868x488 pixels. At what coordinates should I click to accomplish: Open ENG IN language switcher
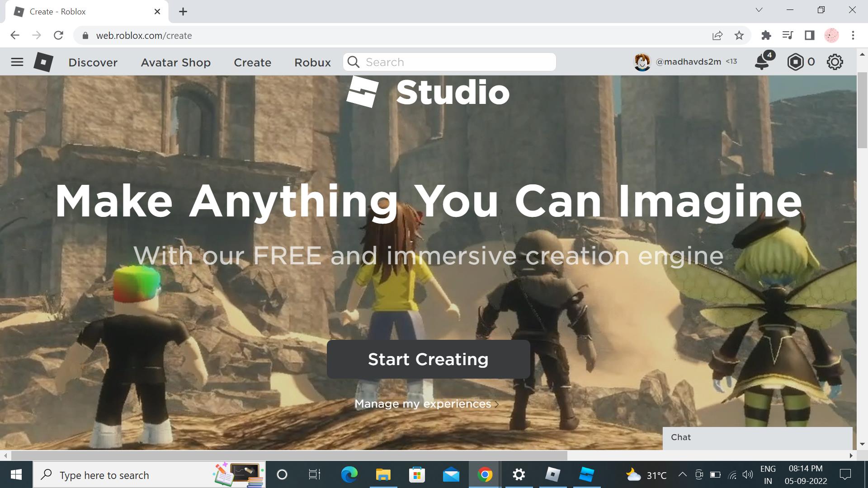(x=768, y=475)
